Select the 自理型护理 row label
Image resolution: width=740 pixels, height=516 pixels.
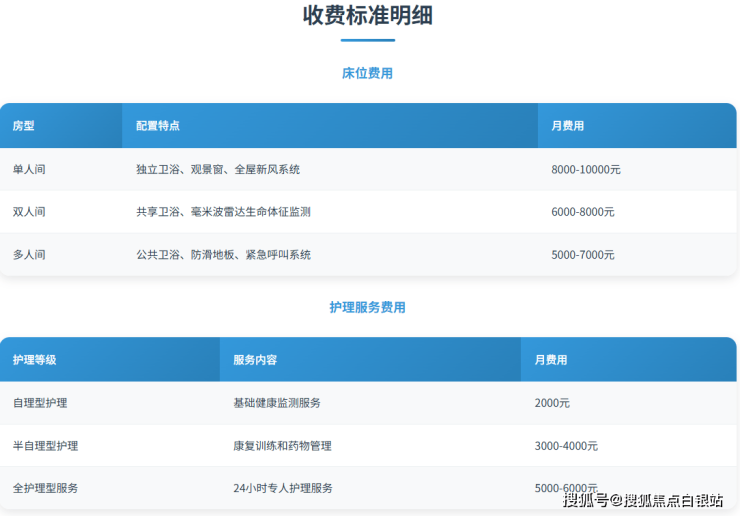pyautogui.click(x=40, y=403)
